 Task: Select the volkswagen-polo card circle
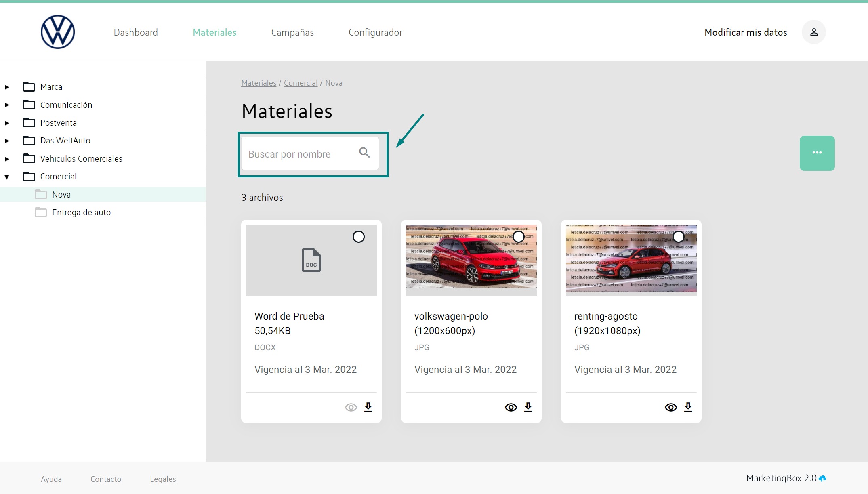518,237
